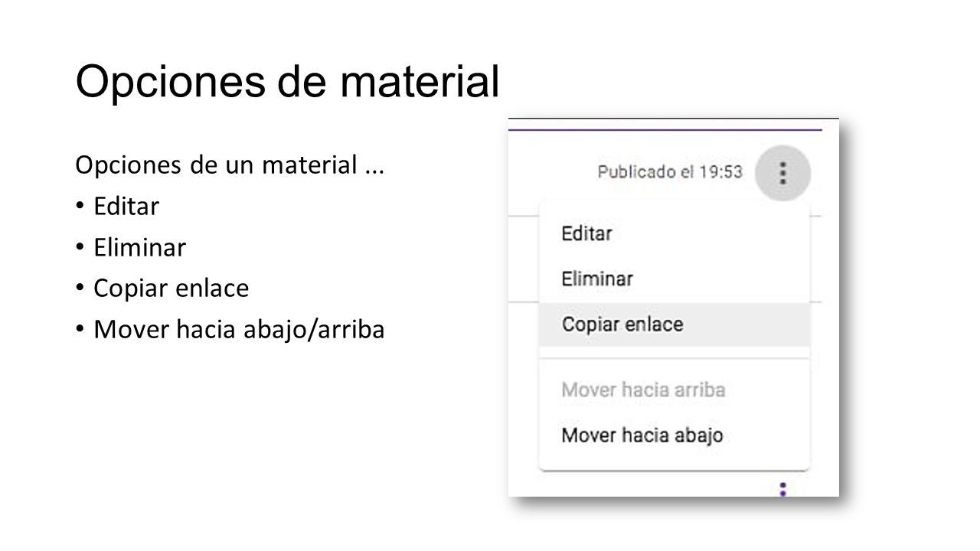Click the Publicado el 19:53 timestamp
The image size is (980, 551).
[x=670, y=172]
